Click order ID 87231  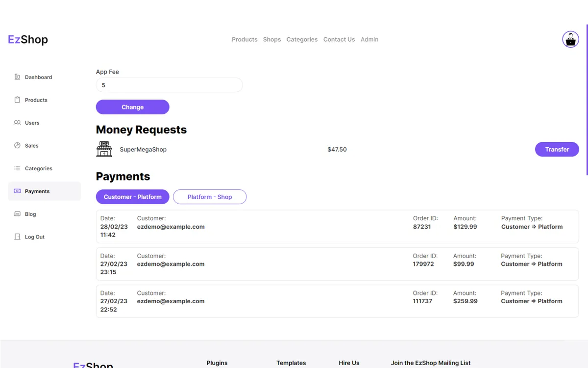pyautogui.click(x=422, y=227)
